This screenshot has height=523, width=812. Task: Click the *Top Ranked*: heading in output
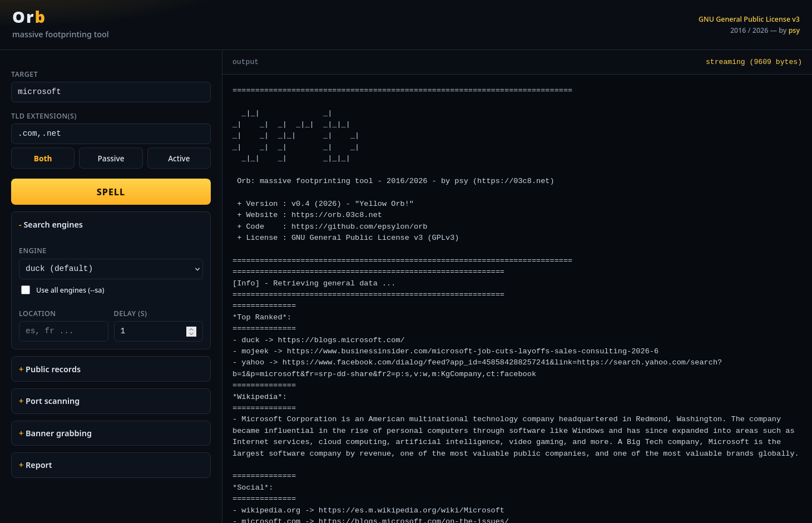pos(262,317)
